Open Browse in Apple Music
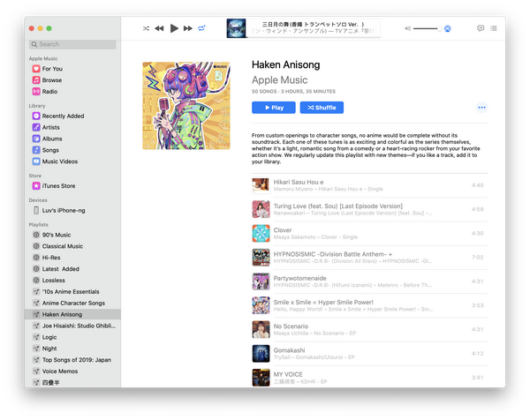Screen dimensions: 530x420 pyautogui.click(x=72, y=80)
